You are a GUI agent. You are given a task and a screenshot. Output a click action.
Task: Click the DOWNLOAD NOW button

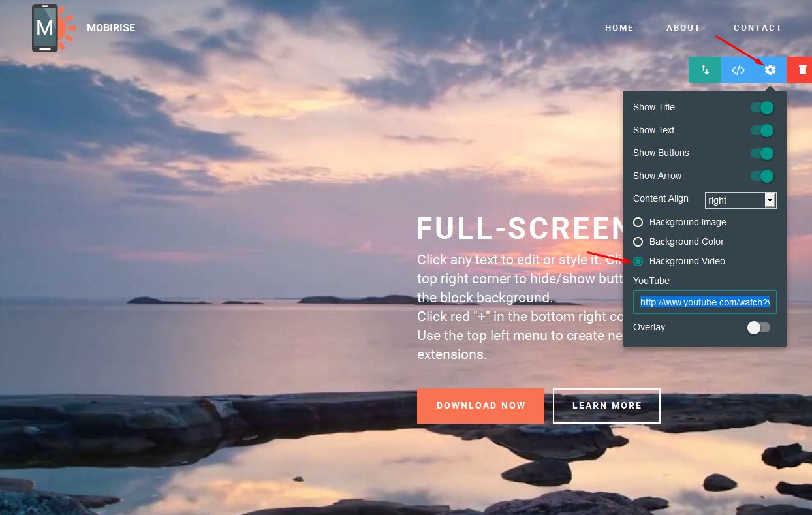[480, 405]
